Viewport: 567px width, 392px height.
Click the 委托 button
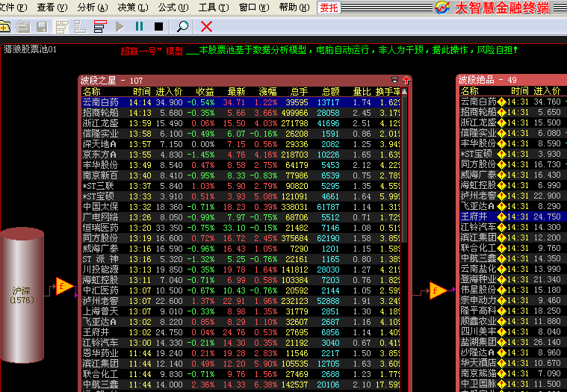[329, 7]
